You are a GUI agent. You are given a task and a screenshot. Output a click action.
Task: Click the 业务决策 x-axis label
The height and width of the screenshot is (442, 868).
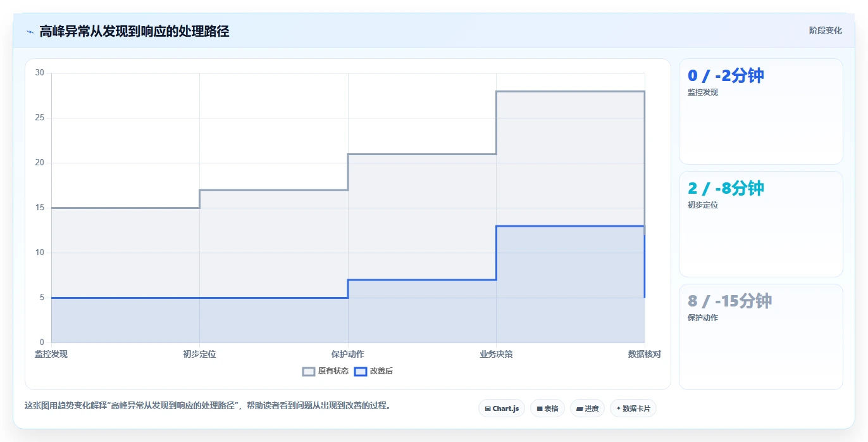pyautogui.click(x=496, y=354)
